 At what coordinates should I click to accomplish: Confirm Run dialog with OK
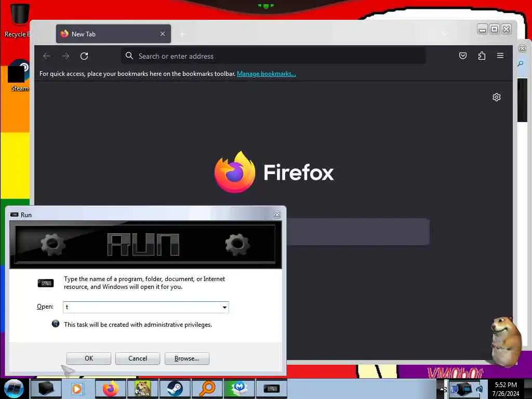(89, 358)
